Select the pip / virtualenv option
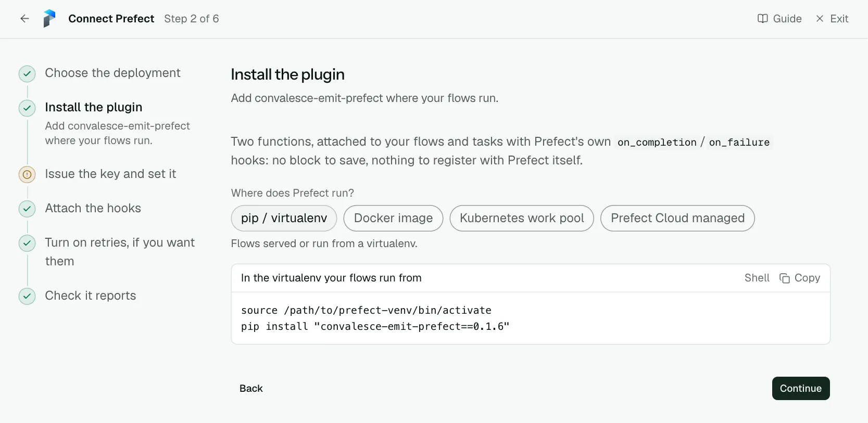 pos(284,218)
